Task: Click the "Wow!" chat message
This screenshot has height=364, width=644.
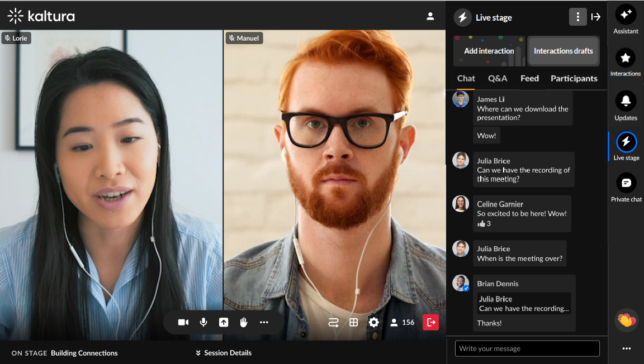Action: point(486,136)
